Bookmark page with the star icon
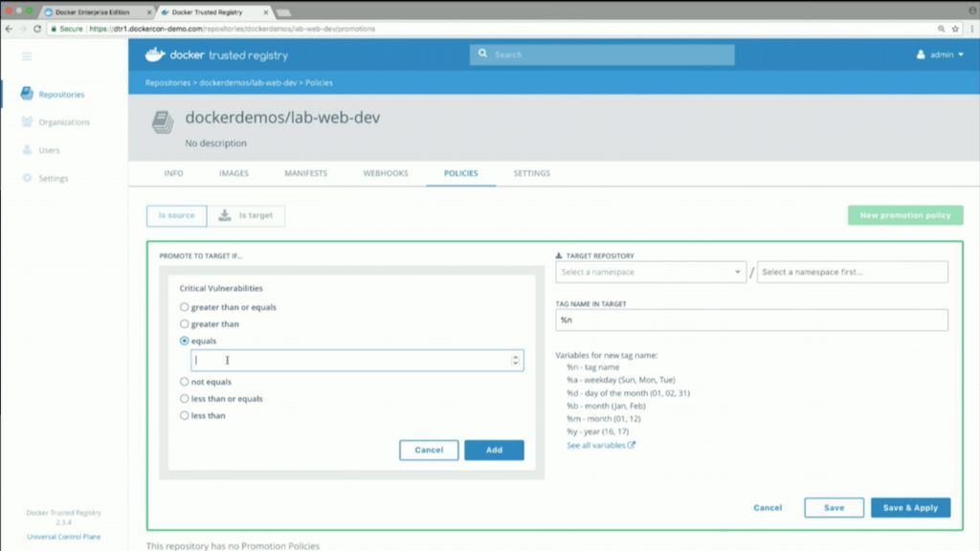Image resolution: width=980 pixels, height=551 pixels. [955, 29]
